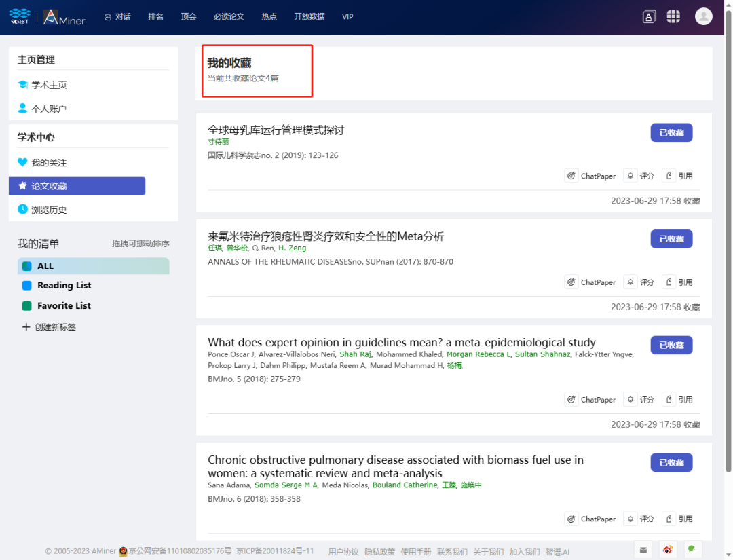
Task: Open paper 来氟米特治疗狼疮性肾炎 Meta分析
Action: (326, 236)
